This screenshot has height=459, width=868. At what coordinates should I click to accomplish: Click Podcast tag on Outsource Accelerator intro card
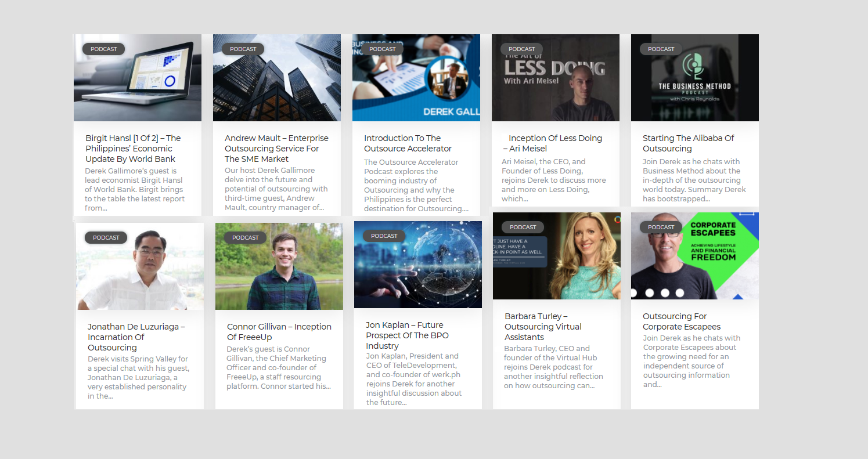[x=383, y=49]
